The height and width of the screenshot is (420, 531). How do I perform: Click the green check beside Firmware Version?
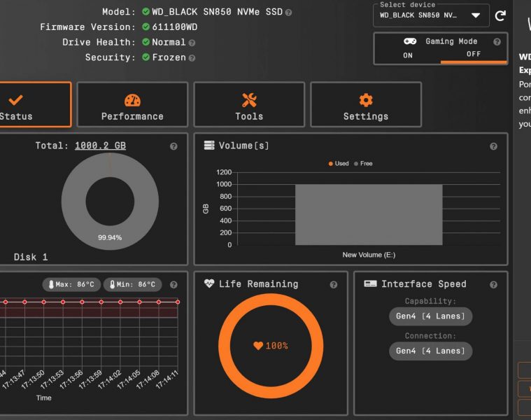[x=146, y=27]
